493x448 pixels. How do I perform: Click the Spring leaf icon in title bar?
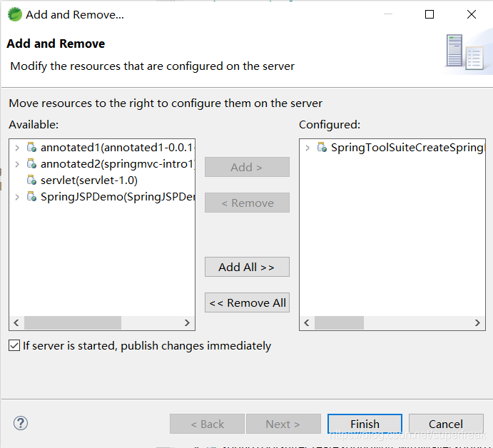pyautogui.click(x=15, y=14)
